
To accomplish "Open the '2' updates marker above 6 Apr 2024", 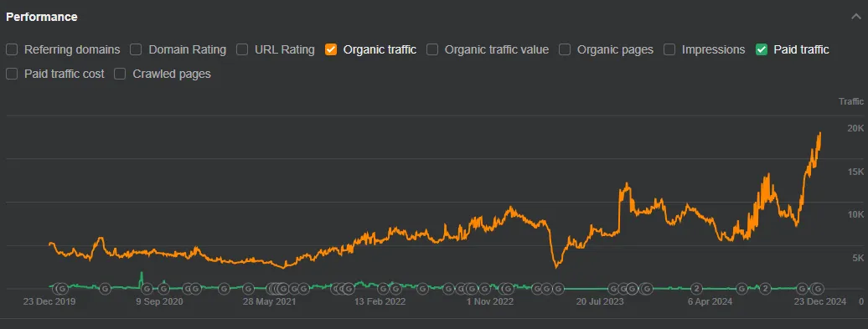I will tap(697, 288).
